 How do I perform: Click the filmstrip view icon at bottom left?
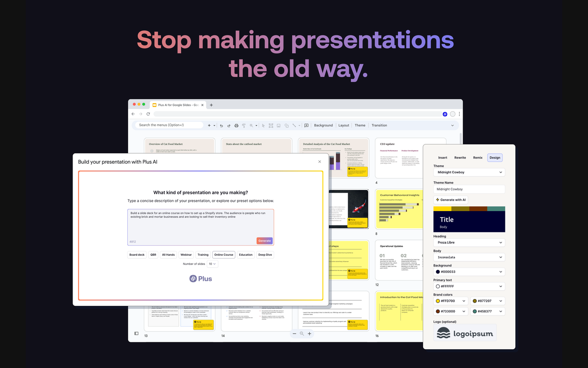(136, 333)
